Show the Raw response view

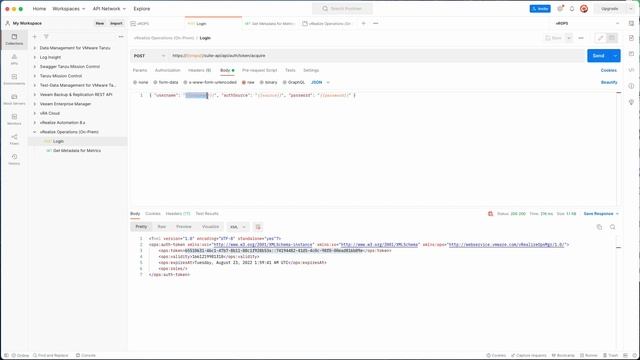click(162, 227)
